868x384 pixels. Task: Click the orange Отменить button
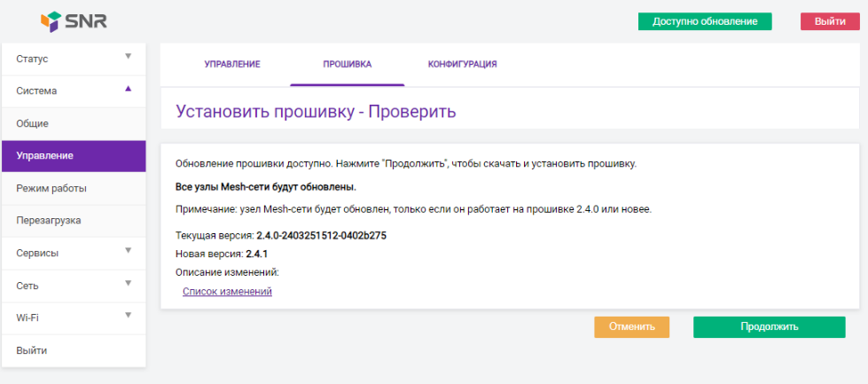(x=631, y=326)
